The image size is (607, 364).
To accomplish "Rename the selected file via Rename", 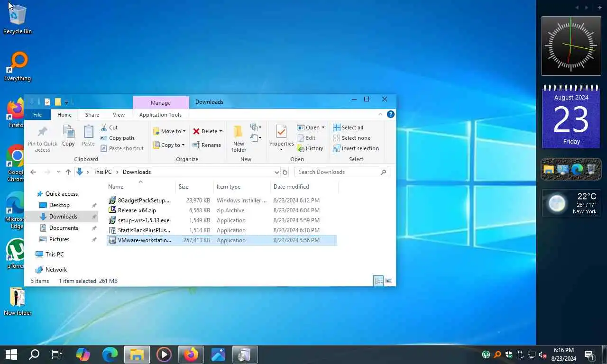I will point(207,145).
